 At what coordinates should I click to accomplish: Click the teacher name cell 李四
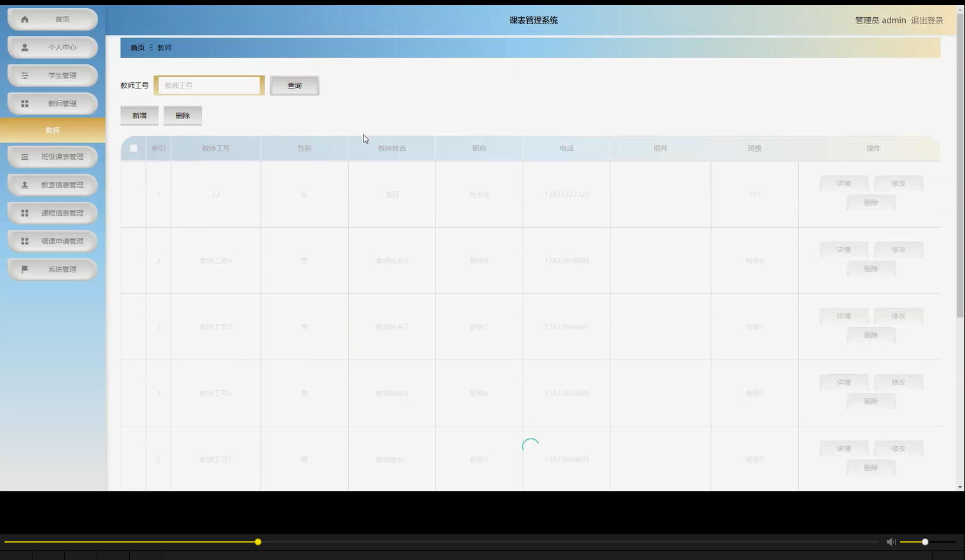pos(392,194)
